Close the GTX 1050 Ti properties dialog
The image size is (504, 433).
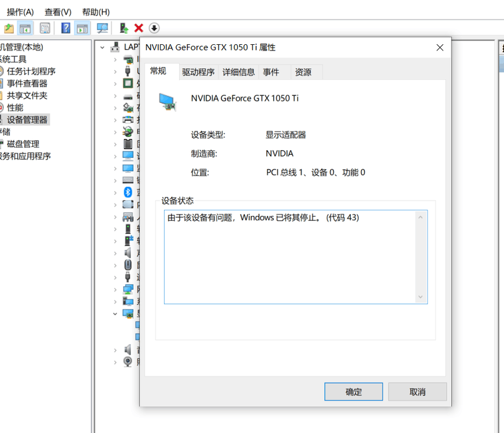click(x=440, y=47)
